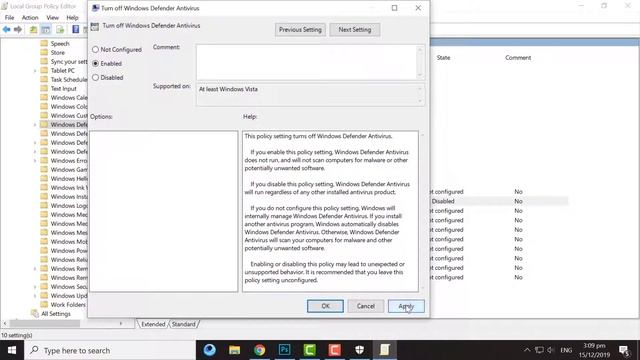Open the File menu
640x360 pixels.
(x=9, y=18)
